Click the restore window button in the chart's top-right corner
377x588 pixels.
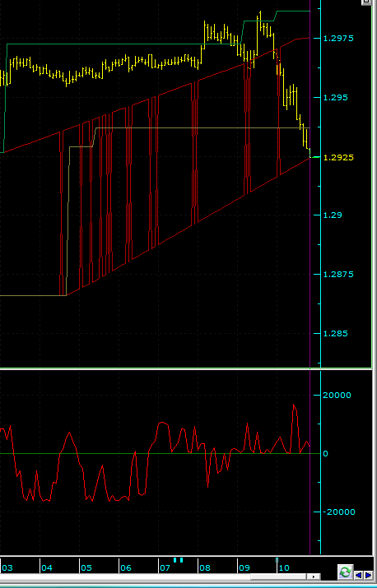tap(367, 2)
